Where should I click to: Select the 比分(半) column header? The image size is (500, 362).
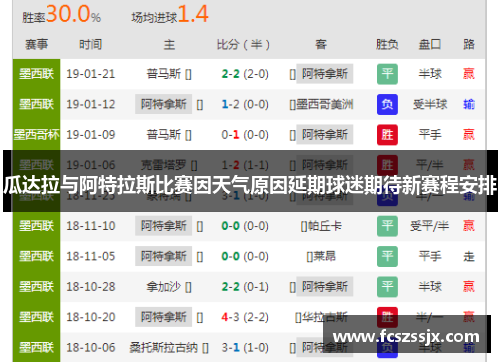point(243,44)
